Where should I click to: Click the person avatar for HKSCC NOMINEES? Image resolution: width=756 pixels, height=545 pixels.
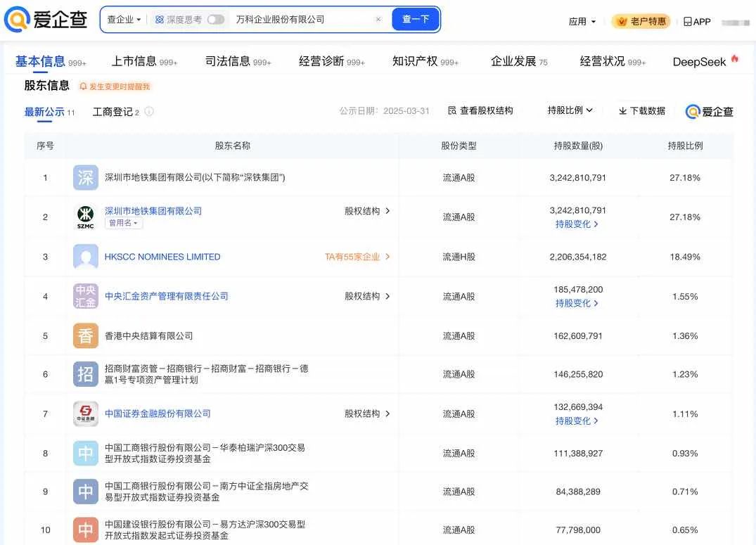pos(85,257)
